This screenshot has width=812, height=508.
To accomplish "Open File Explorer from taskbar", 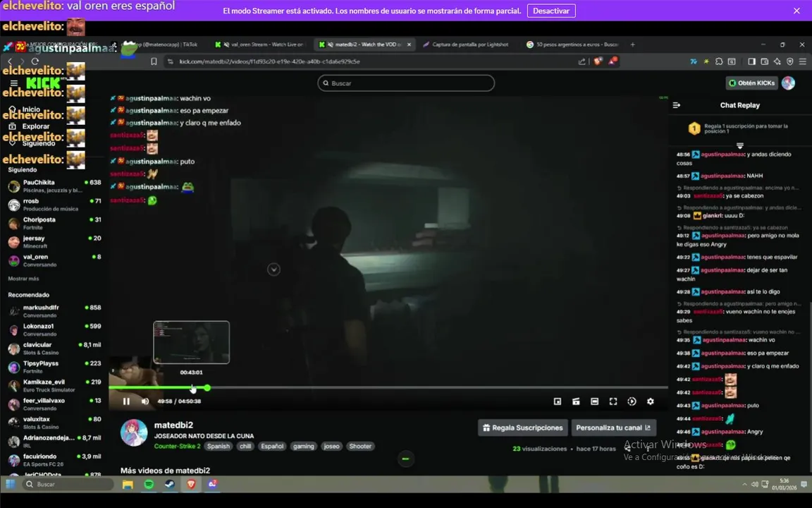I will (128, 484).
